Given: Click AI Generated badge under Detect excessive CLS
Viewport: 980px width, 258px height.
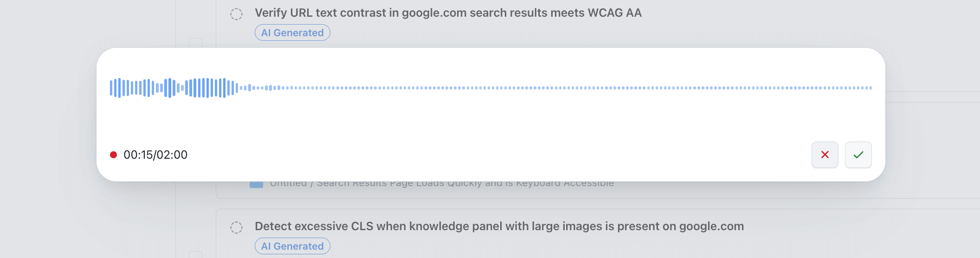Looking at the screenshot, I should point(292,246).
